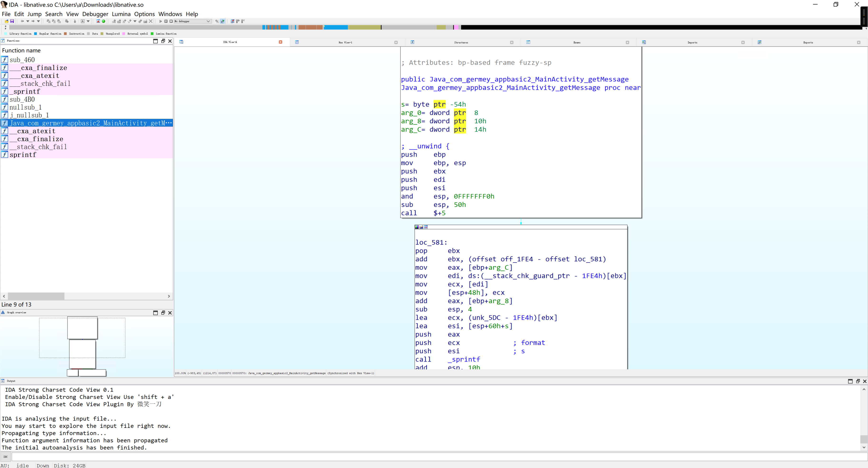Close the IDA View-A tab
The width and height of the screenshot is (868, 468).
[280, 42]
